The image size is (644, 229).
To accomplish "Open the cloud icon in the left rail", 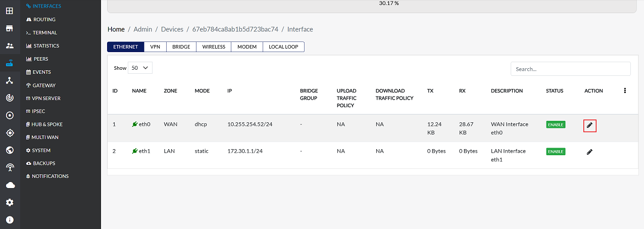I will 10,185.
